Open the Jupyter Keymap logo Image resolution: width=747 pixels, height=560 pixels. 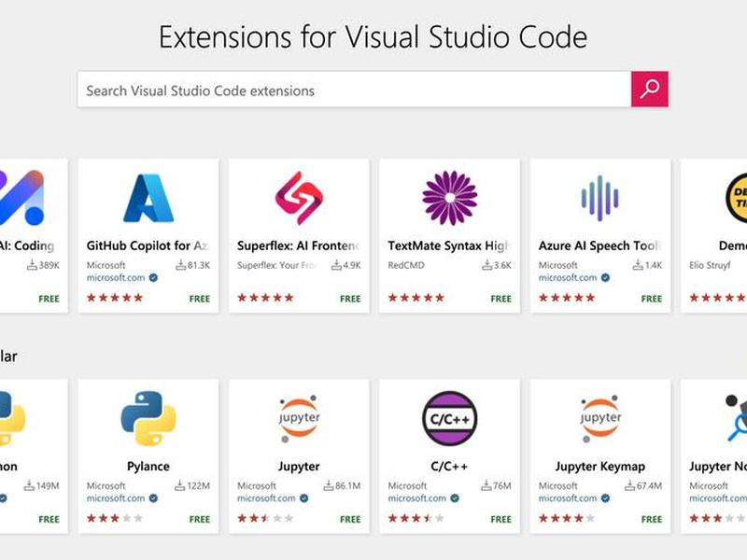tap(599, 418)
